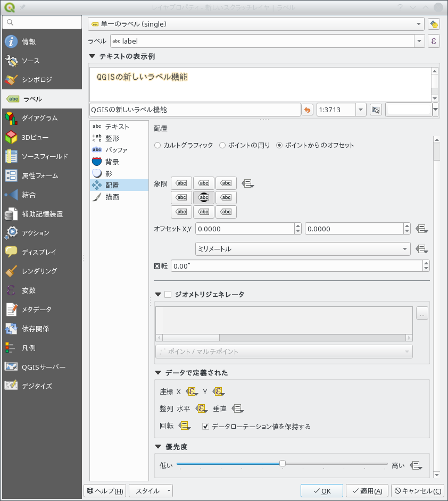
Task: Switch to the バッファ tab
Action: coord(119,150)
